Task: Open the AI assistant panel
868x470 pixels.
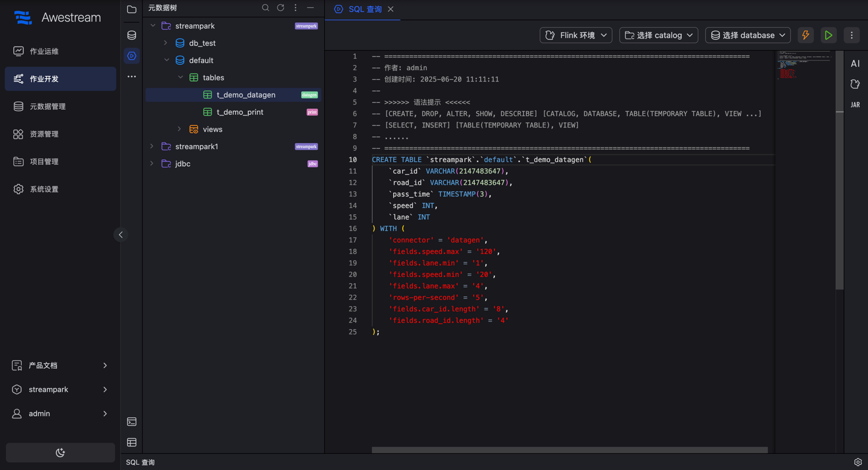Action: [855, 64]
